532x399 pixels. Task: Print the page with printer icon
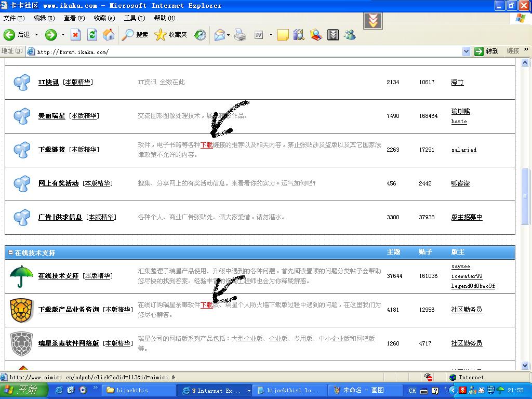[240, 35]
